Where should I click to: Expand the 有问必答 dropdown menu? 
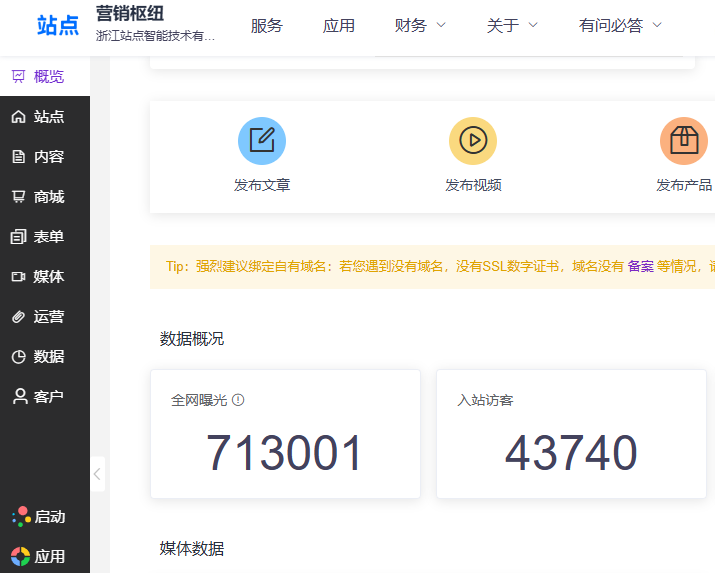pyautogui.click(x=620, y=26)
